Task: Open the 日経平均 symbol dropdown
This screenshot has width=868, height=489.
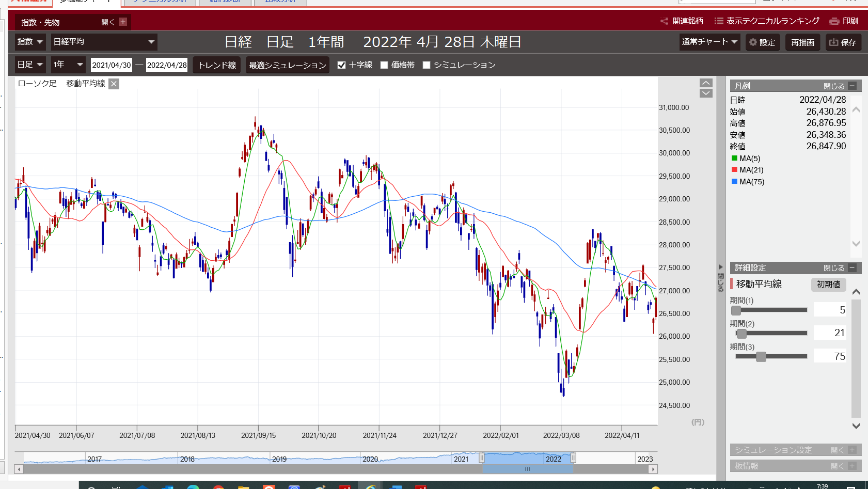Action: coord(104,42)
